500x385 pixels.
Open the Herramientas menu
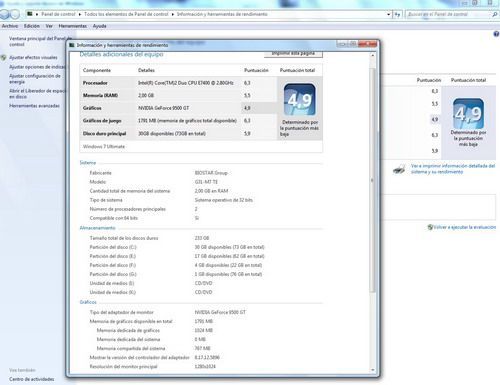tap(73, 26)
